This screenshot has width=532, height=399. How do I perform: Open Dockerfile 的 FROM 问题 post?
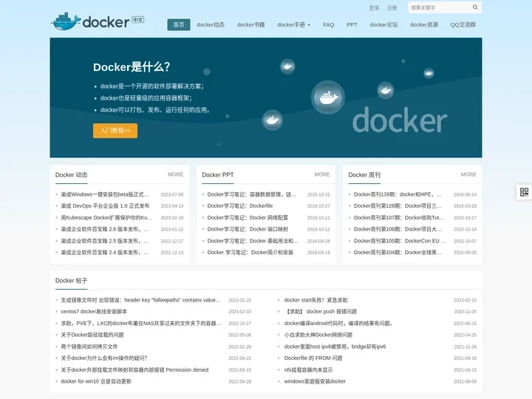click(x=313, y=358)
